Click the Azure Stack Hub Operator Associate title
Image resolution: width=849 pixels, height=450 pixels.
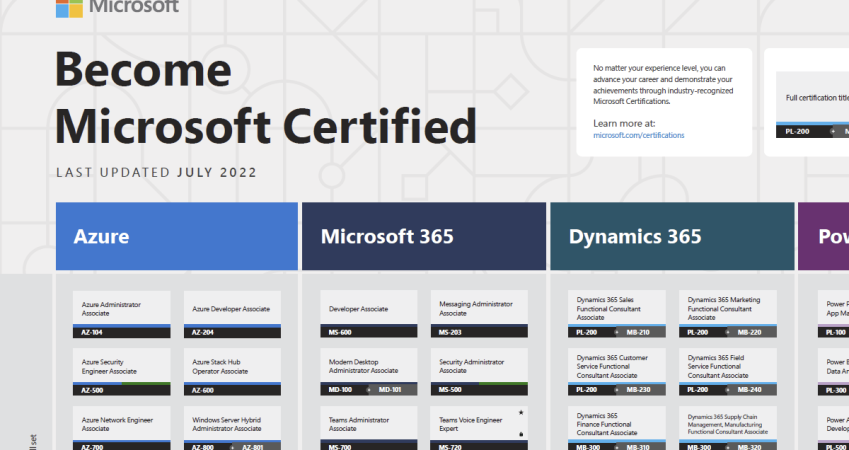(220, 367)
